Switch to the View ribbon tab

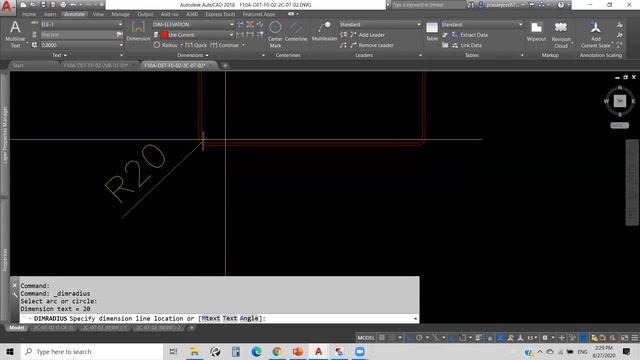[x=98, y=14]
